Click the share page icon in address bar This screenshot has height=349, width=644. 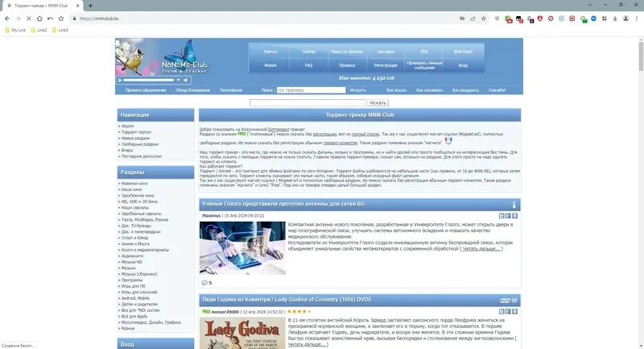click(473, 19)
